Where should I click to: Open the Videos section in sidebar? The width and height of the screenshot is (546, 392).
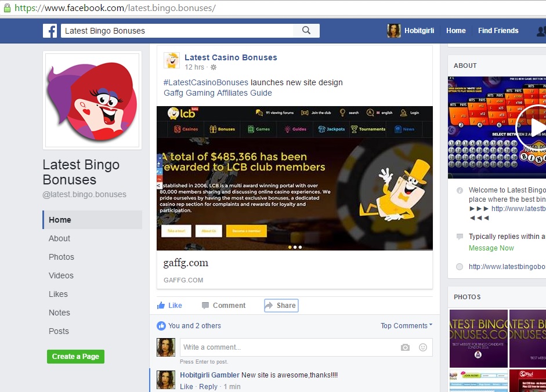pos(61,275)
